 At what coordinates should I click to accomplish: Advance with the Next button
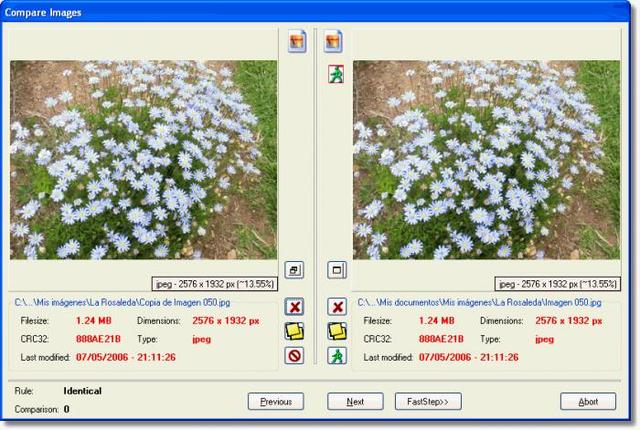[355, 401]
